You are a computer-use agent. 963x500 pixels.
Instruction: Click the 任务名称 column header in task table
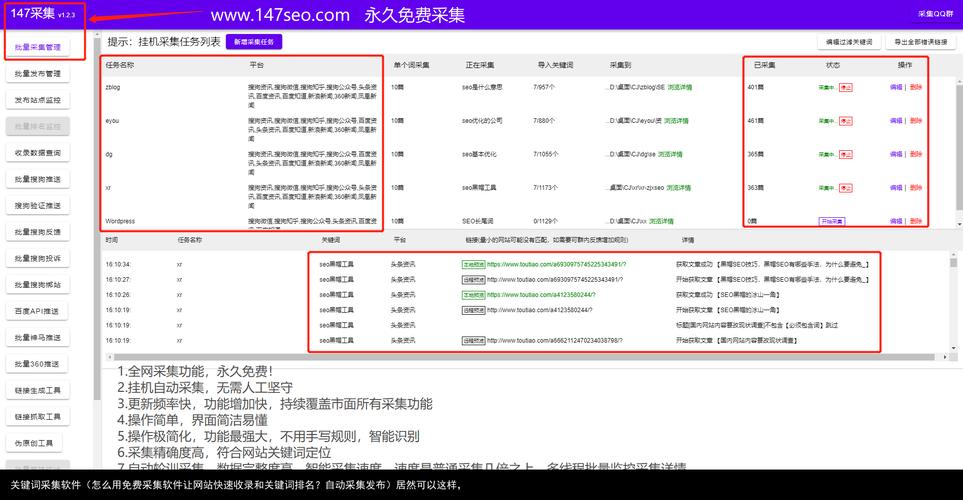[120, 64]
